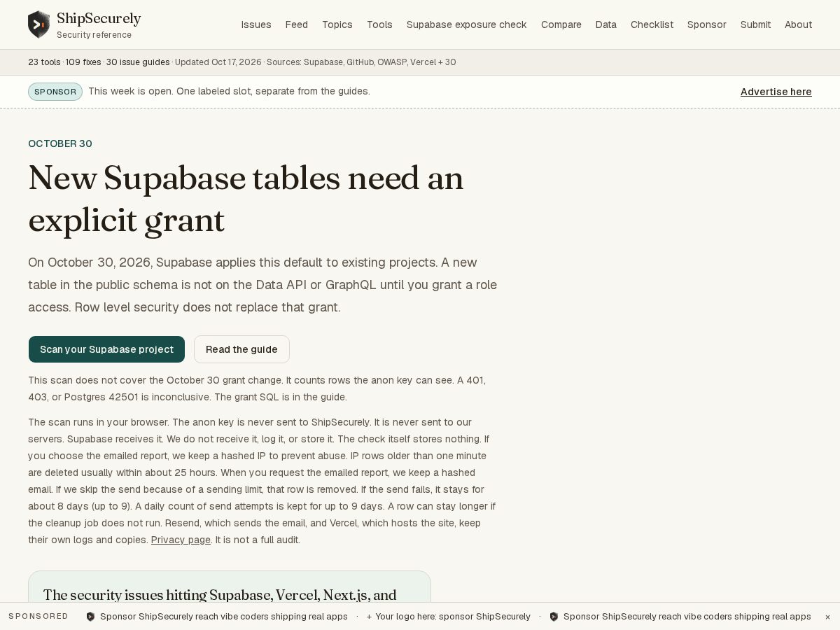This screenshot has width=840, height=630.
Task: Visit the About page
Action: 799,24
